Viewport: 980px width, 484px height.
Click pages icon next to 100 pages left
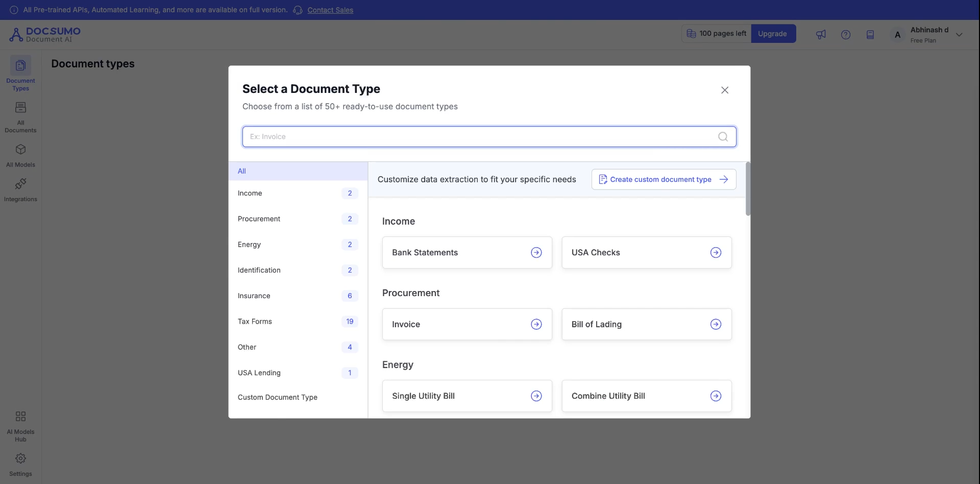691,34
